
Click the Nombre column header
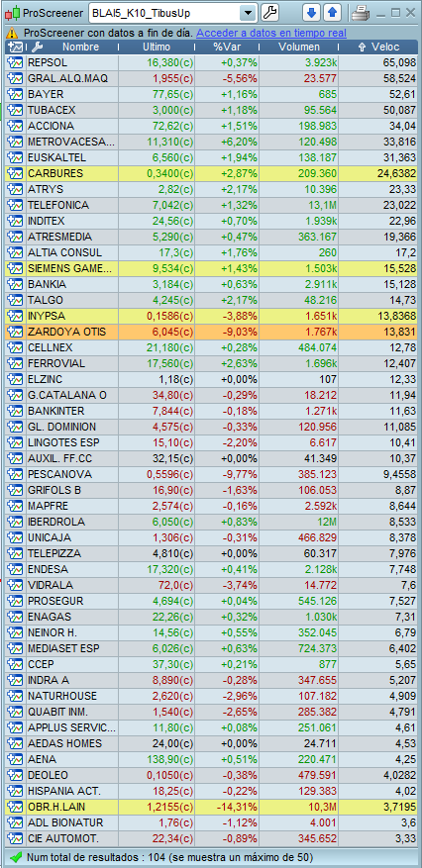[x=81, y=48]
